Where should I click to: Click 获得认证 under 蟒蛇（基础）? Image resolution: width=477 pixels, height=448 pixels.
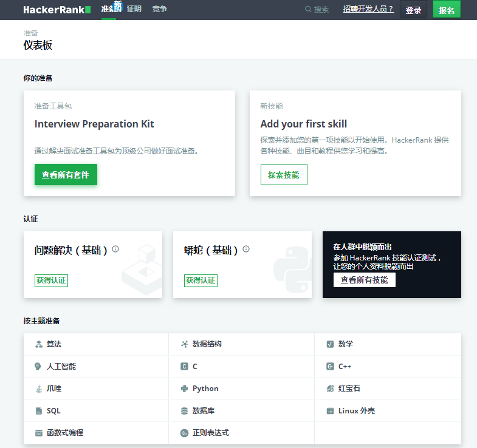pos(201,280)
